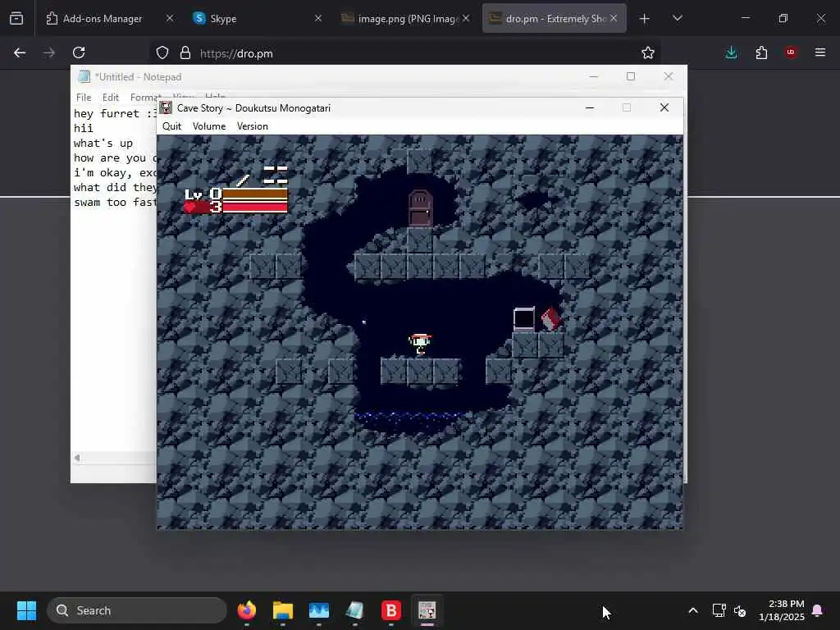The width and height of the screenshot is (840, 630).
Task: Click the taskbar Search box
Action: point(137,610)
